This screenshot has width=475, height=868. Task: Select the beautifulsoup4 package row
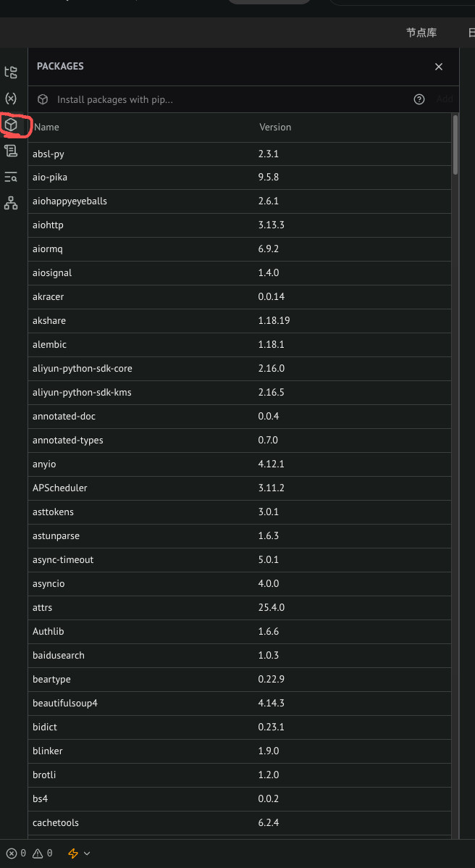(x=240, y=703)
